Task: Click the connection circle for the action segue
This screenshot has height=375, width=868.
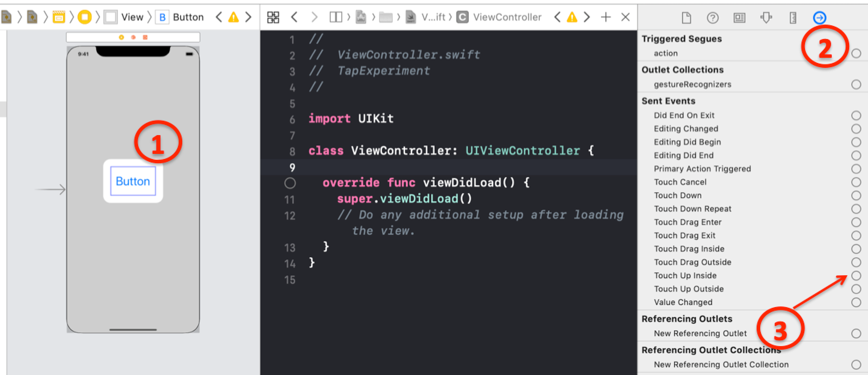Action: pos(856,53)
